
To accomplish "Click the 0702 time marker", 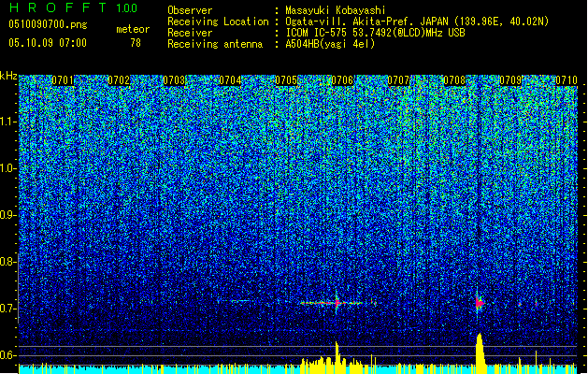I will (x=119, y=80).
